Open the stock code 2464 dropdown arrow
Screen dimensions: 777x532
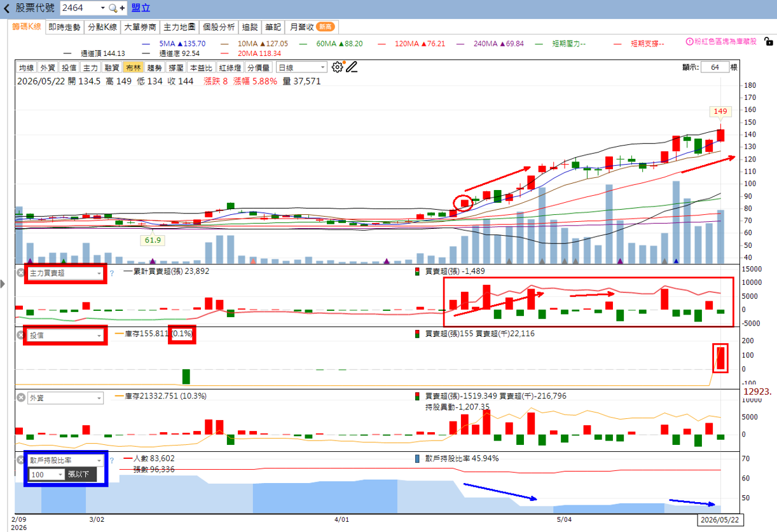click(x=102, y=8)
